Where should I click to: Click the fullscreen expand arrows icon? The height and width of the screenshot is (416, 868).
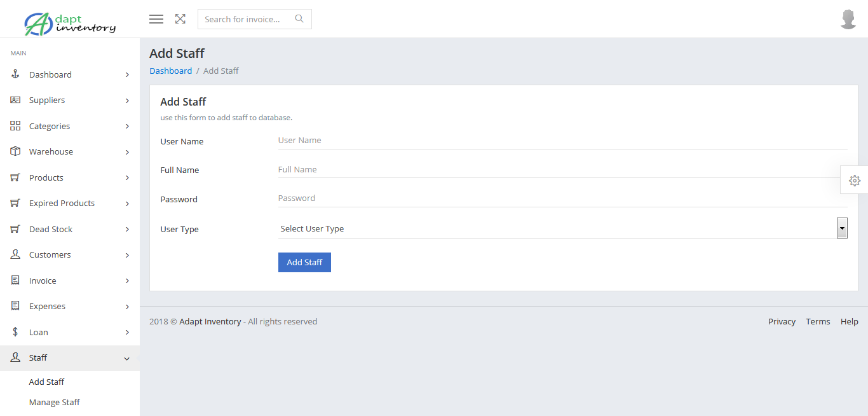(180, 19)
